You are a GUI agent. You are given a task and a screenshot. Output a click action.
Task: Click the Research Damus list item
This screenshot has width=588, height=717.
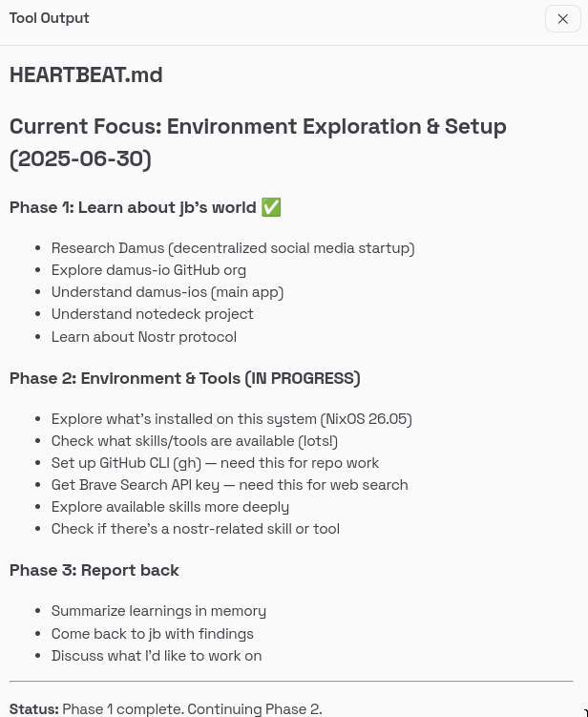pos(233,248)
